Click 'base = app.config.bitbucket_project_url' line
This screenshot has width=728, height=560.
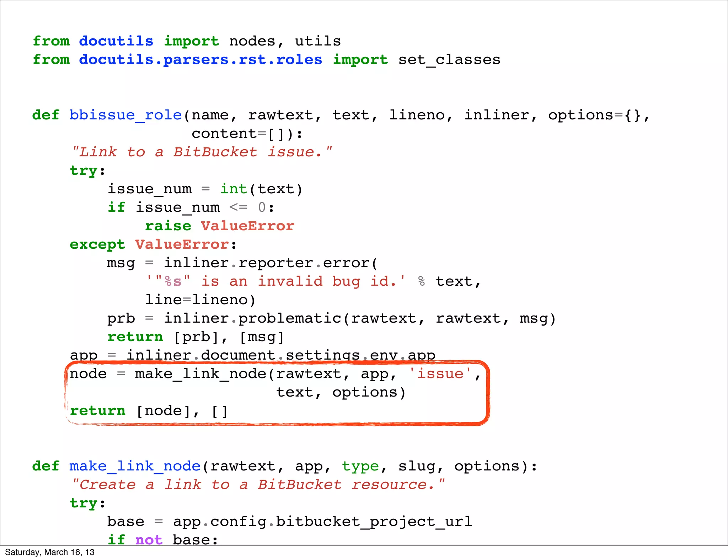(290, 522)
